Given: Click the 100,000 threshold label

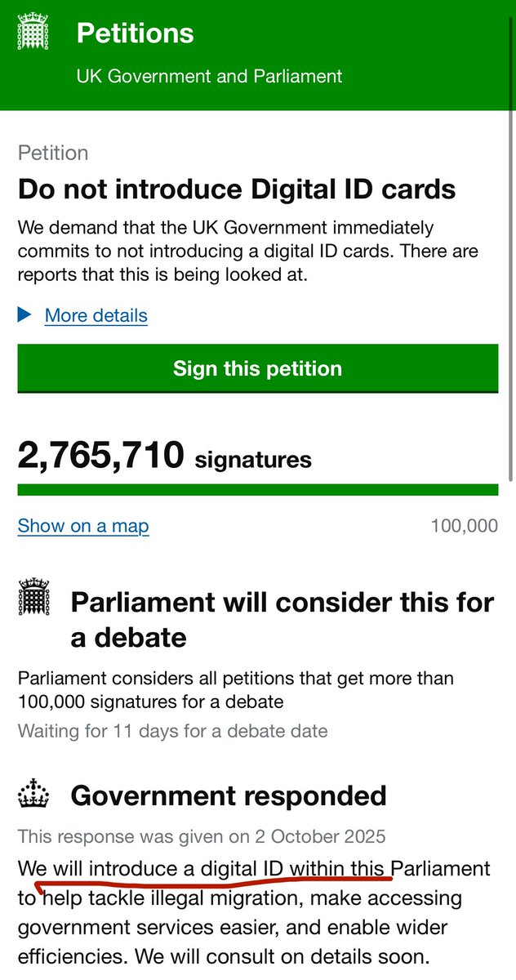Looking at the screenshot, I should tap(464, 525).
